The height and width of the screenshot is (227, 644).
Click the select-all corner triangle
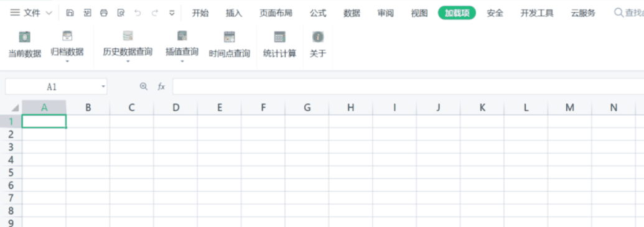click(x=16, y=108)
